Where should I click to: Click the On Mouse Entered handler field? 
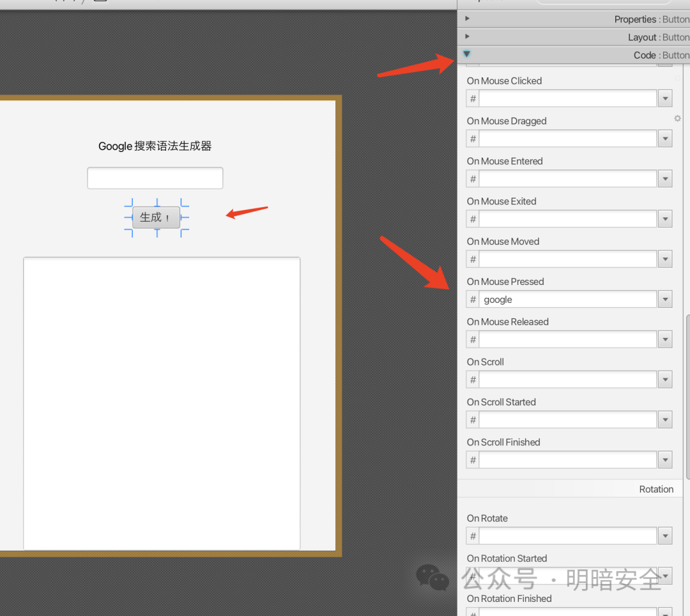click(568, 179)
